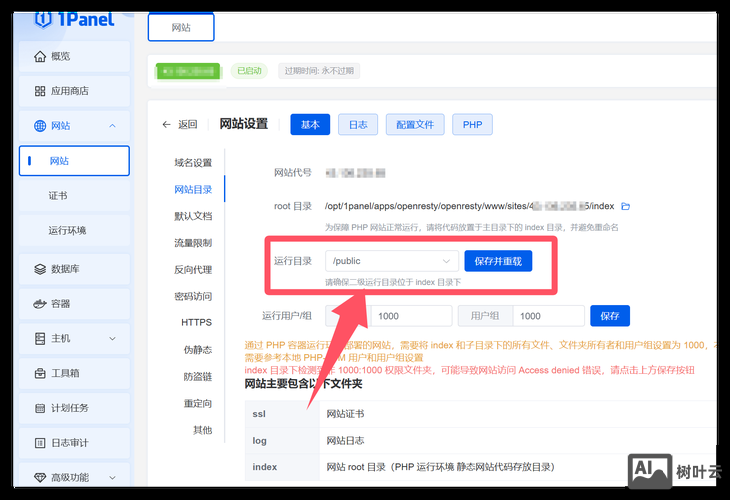Click the 过期时间: 永不过期 tag
730x500 pixels.
click(319, 71)
